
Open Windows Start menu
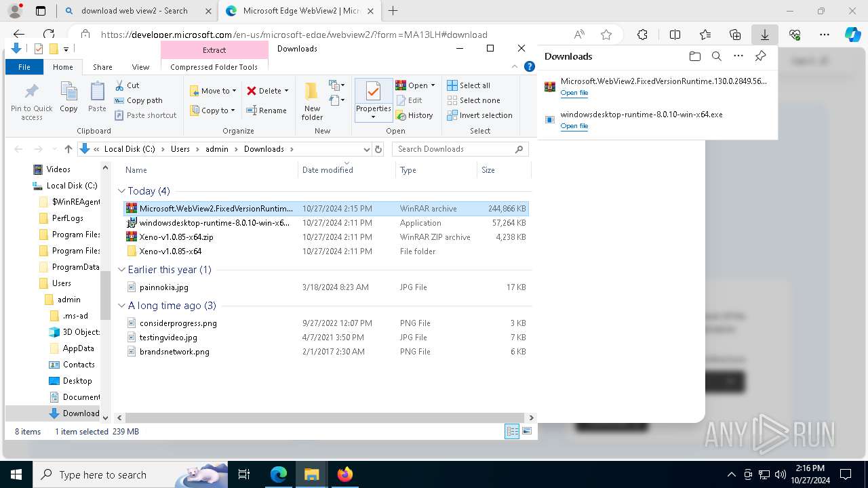pyautogui.click(x=16, y=474)
